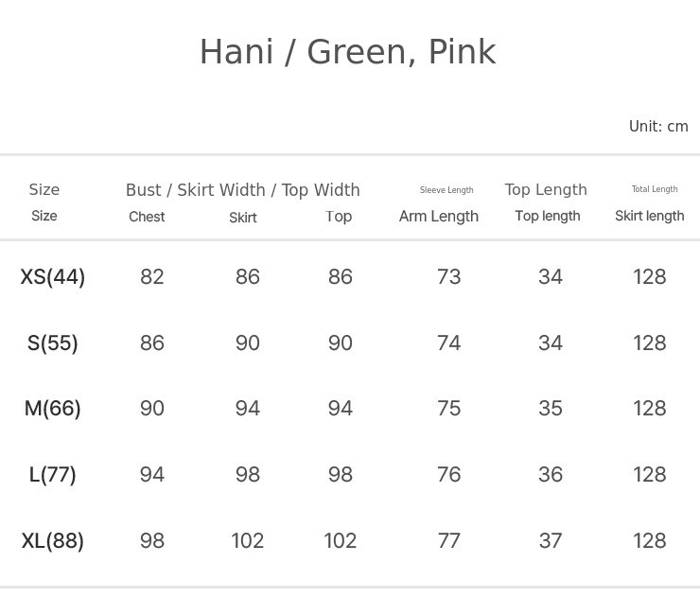Image resolution: width=700 pixels, height=615 pixels.
Task: Click arm length value 73 in XS(44) row
Action: click(449, 277)
